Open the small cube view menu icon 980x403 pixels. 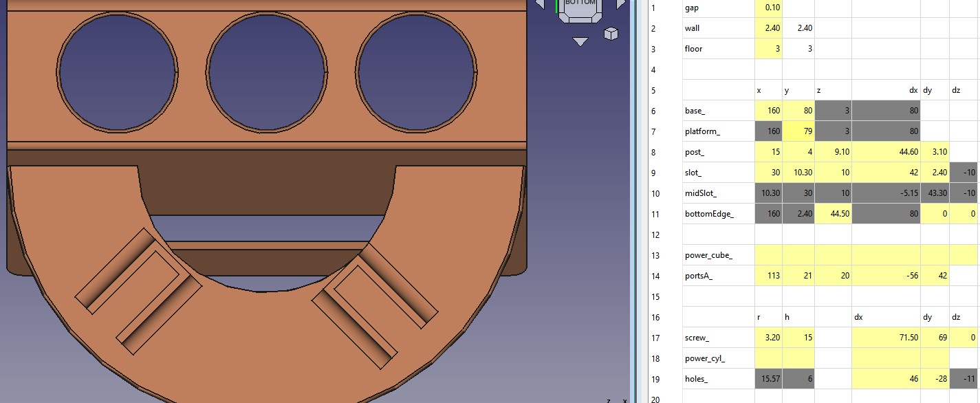click(x=610, y=33)
